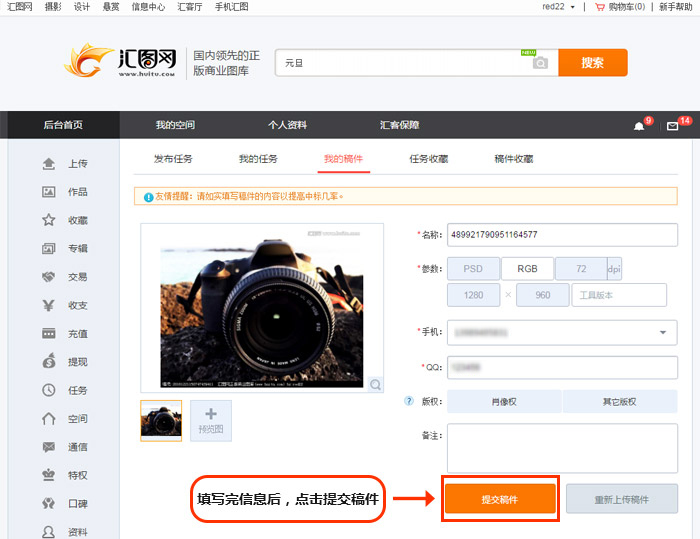Click the 名称 input field
Screen dimensions: 700x539
[x=561, y=235]
